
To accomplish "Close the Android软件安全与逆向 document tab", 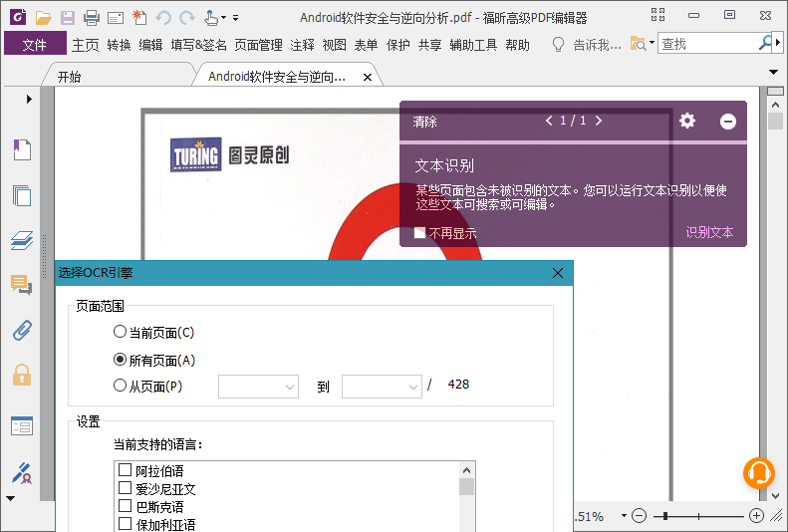I will (368, 77).
